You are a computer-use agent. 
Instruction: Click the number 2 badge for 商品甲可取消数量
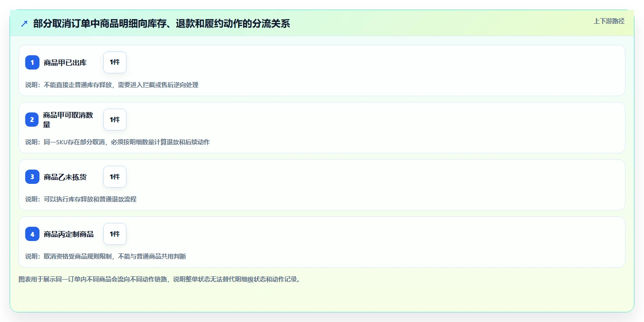pyautogui.click(x=32, y=120)
